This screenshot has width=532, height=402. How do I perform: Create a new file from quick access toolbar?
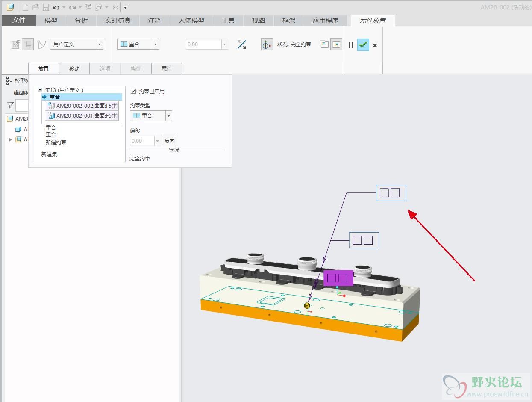coord(26,7)
